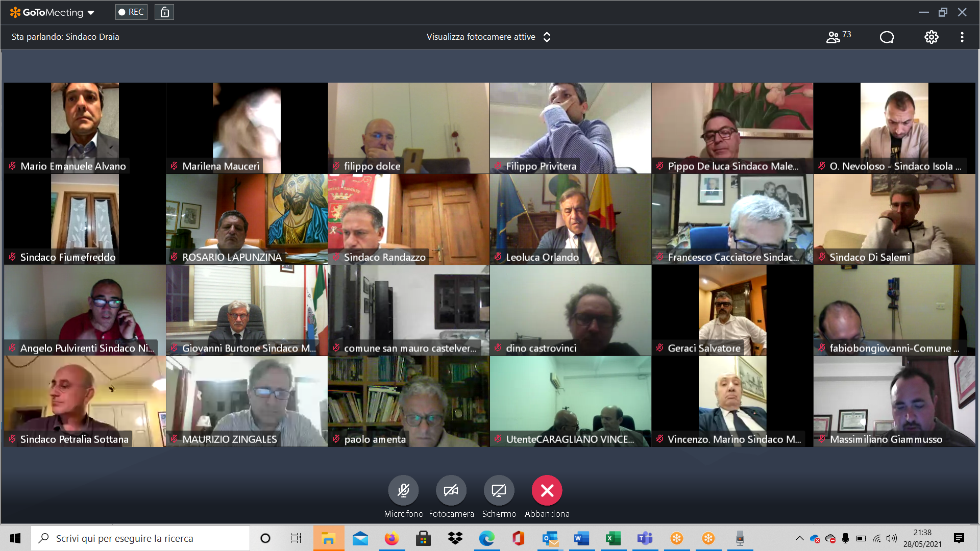Click the muted mic icon beside Sindaco Fiumefreddo

12,257
